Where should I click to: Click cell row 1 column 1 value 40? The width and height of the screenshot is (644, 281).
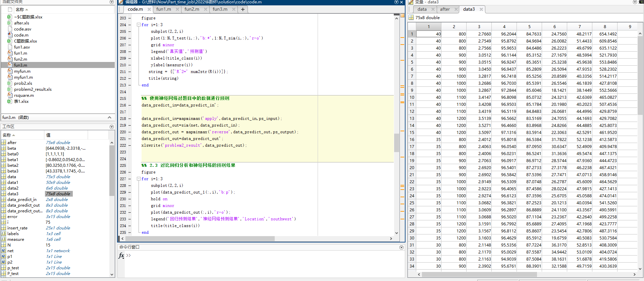[x=429, y=34]
